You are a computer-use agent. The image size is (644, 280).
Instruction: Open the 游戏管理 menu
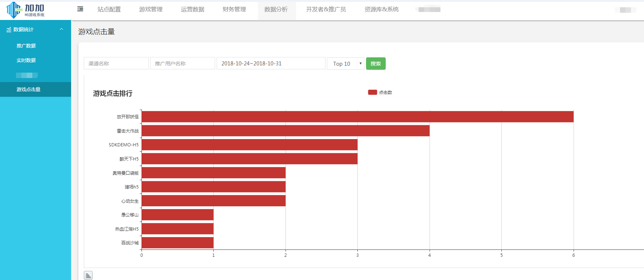151,9
